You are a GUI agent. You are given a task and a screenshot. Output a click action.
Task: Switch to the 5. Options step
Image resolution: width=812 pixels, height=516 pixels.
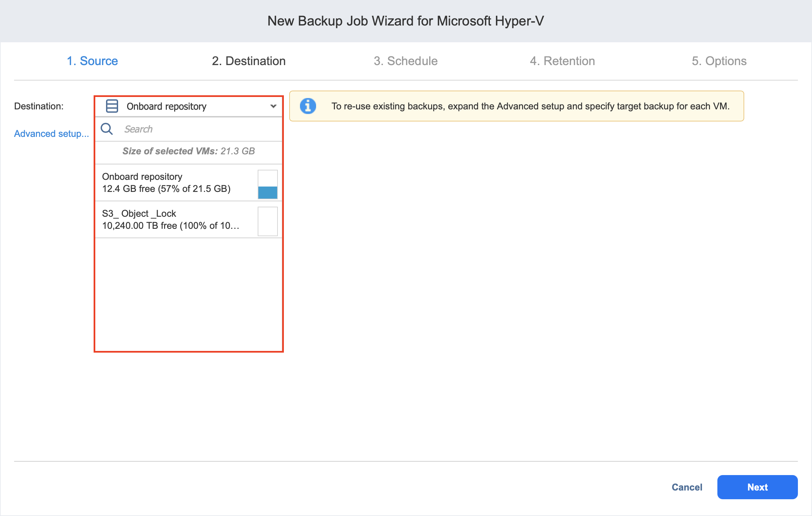point(719,61)
